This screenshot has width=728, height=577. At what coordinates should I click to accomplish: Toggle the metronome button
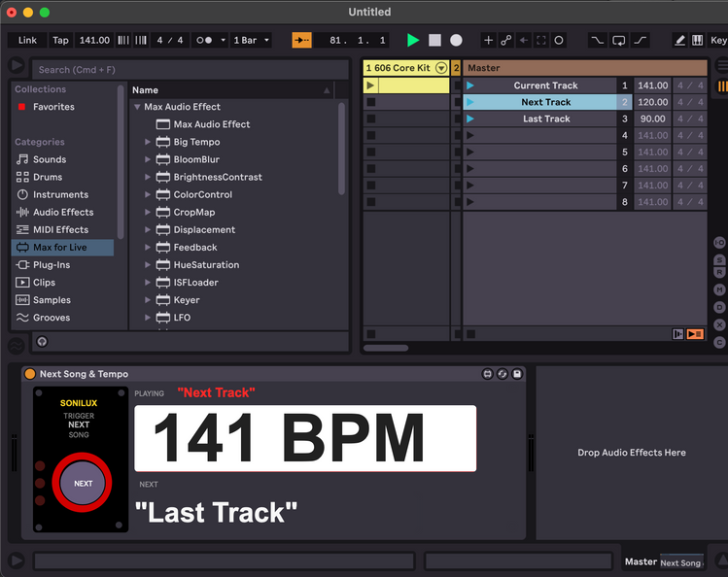coord(205,41)
